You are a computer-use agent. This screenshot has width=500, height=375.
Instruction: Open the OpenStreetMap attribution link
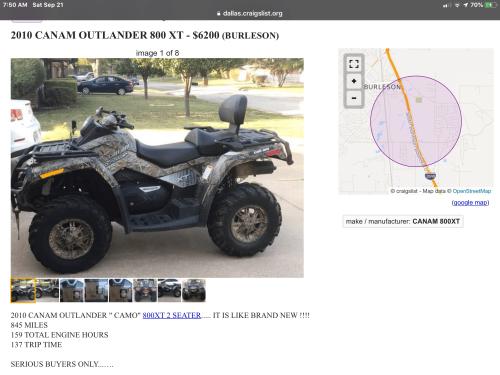[472, 191]
